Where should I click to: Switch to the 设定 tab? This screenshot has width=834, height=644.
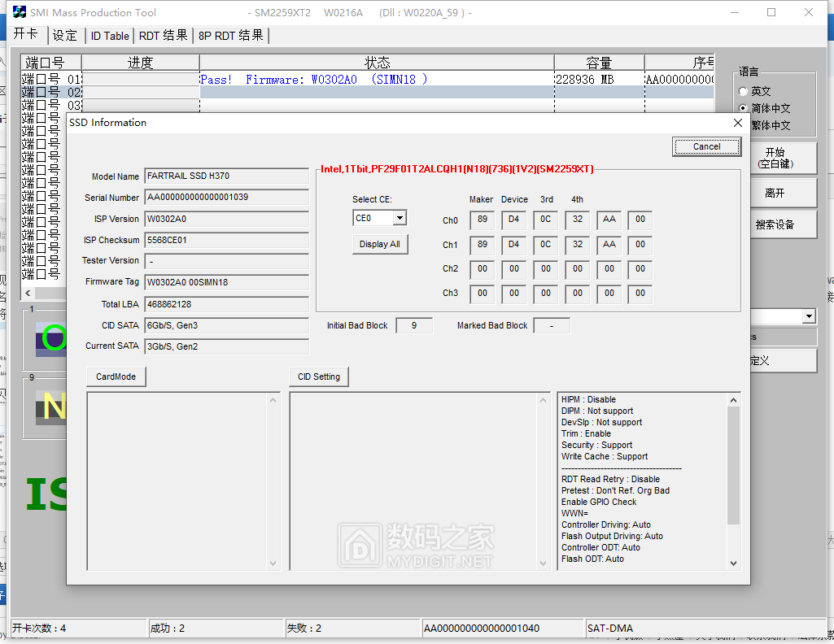pyautogui.click(x=65, y=36)
